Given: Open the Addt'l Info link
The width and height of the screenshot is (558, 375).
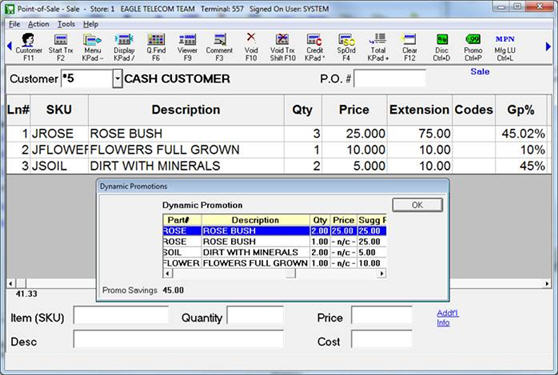Looking at the screenshot, I should [x=447, y=318].
